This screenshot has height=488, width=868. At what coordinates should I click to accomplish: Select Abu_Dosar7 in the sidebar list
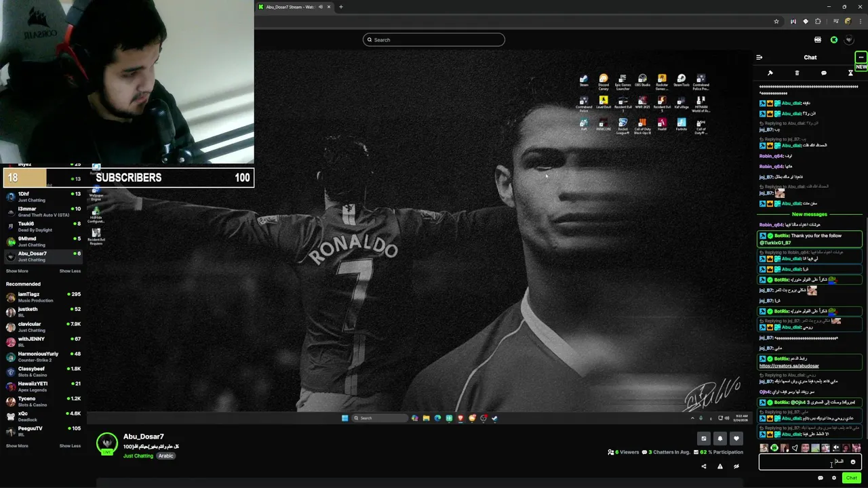pos(42,256)
